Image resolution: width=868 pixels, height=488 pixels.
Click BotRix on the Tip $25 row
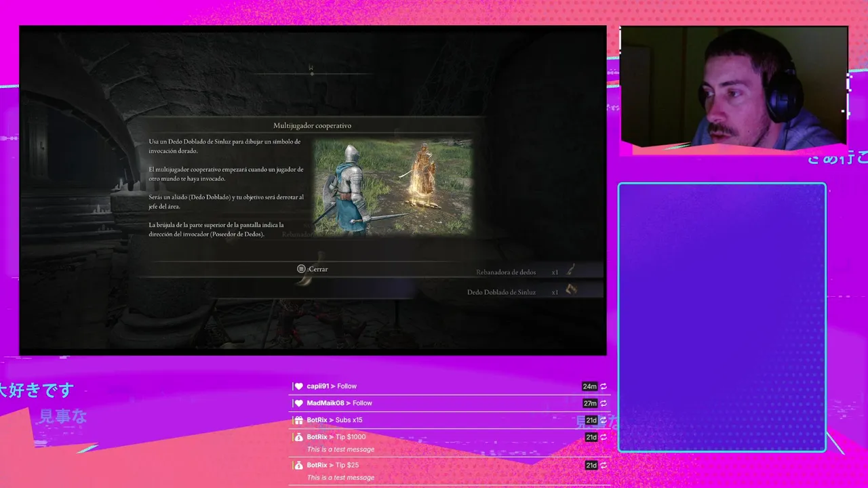[x=317, y=465]
